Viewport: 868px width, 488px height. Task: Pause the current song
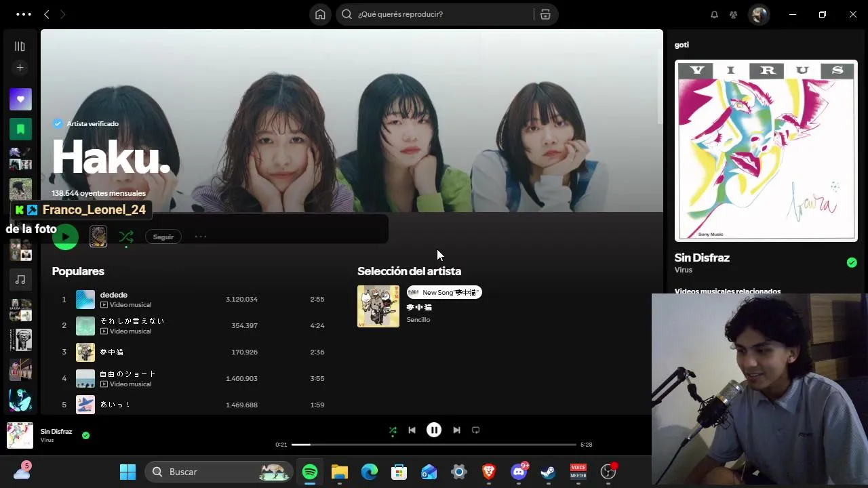click(x=434, y=430)
